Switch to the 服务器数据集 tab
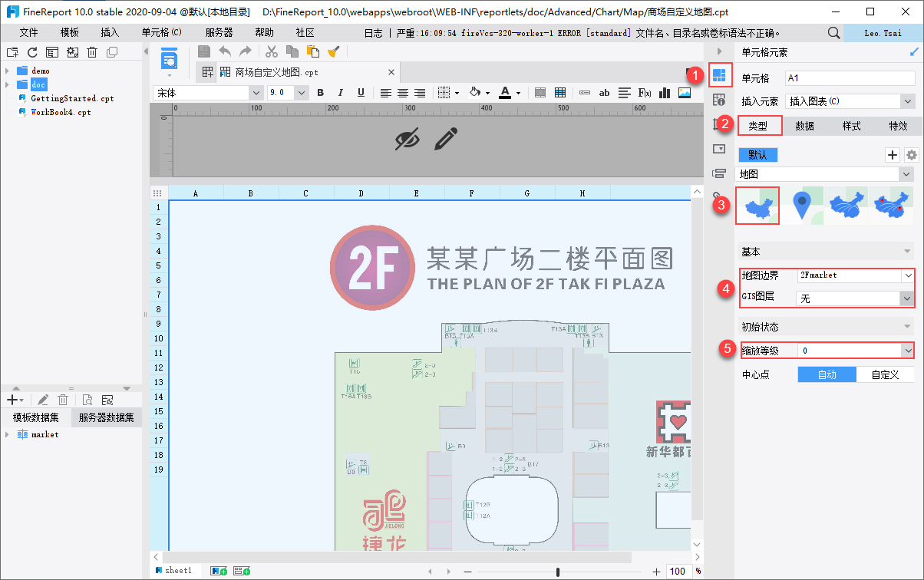Image resolution: width=924 pixels, height=580 pixels. point(106,417)
